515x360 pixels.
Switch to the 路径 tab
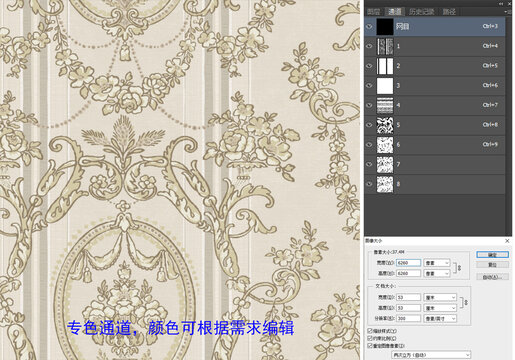pyautogui.click(x=449, y=12)
